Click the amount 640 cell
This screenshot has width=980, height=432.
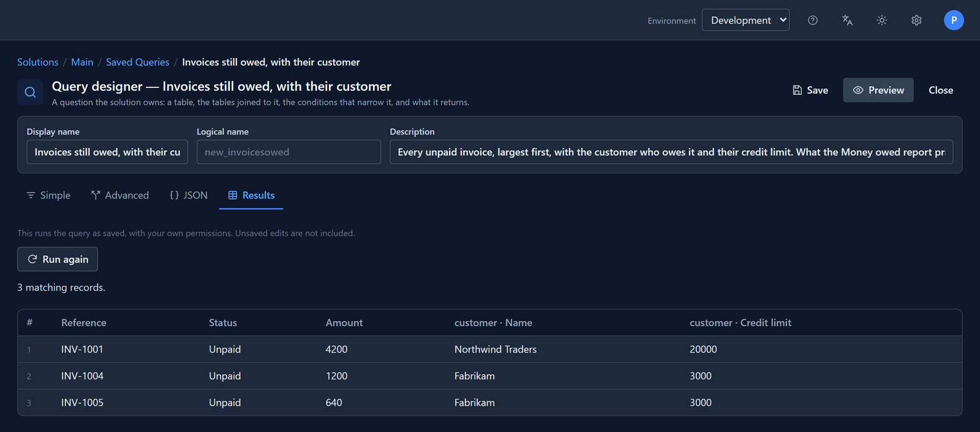coord(334,403)
